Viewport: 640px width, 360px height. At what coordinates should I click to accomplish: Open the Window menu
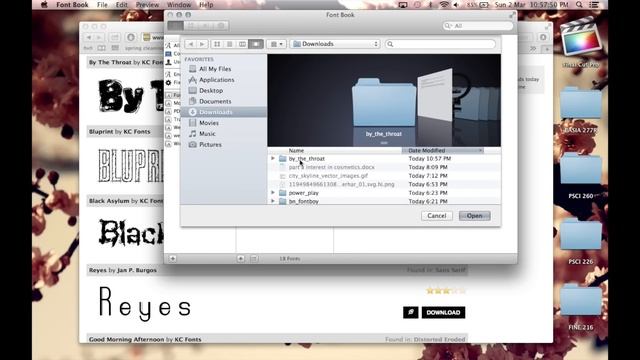[179, 5]
